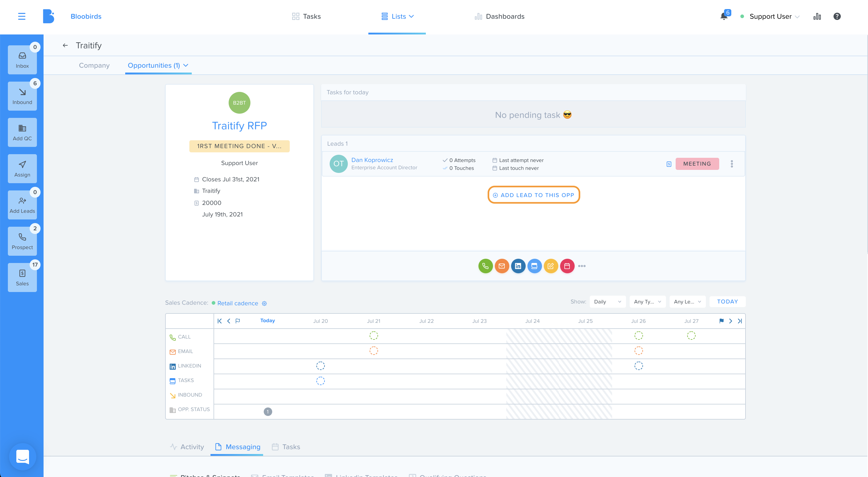
Task: Open the Retail cadence link
Action: click(237, 303)
